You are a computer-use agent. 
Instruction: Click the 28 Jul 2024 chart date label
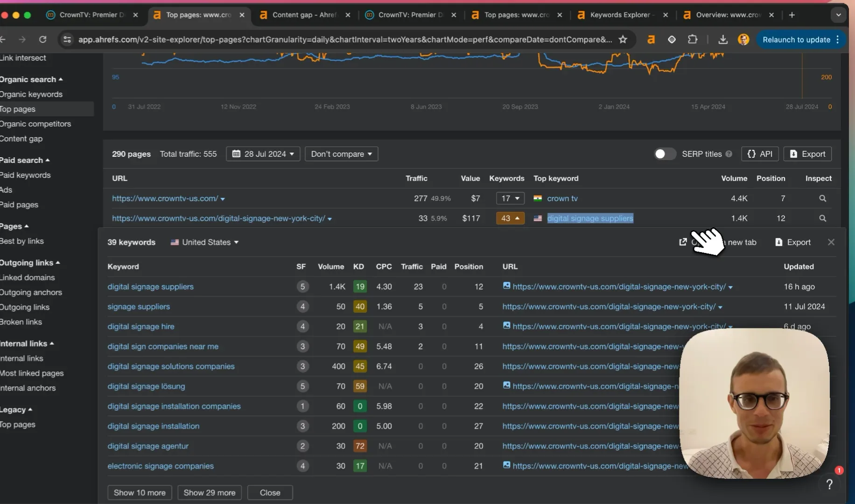click(802, 107)
